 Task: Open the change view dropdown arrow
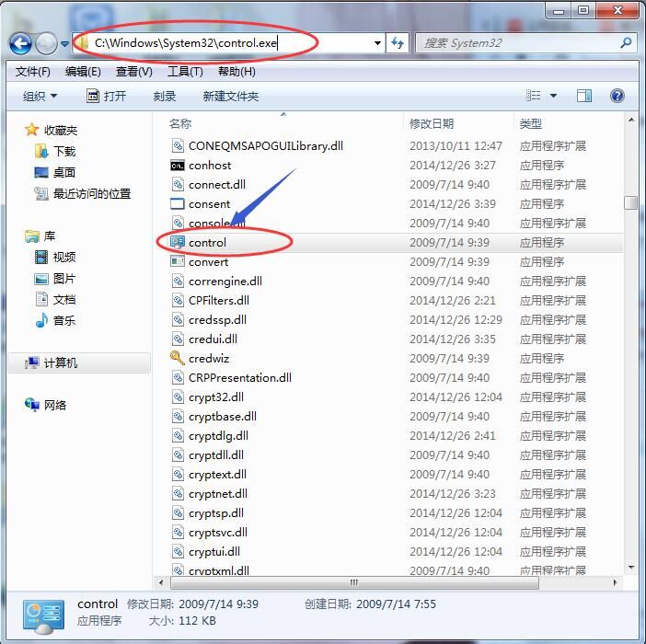point(553,96)
